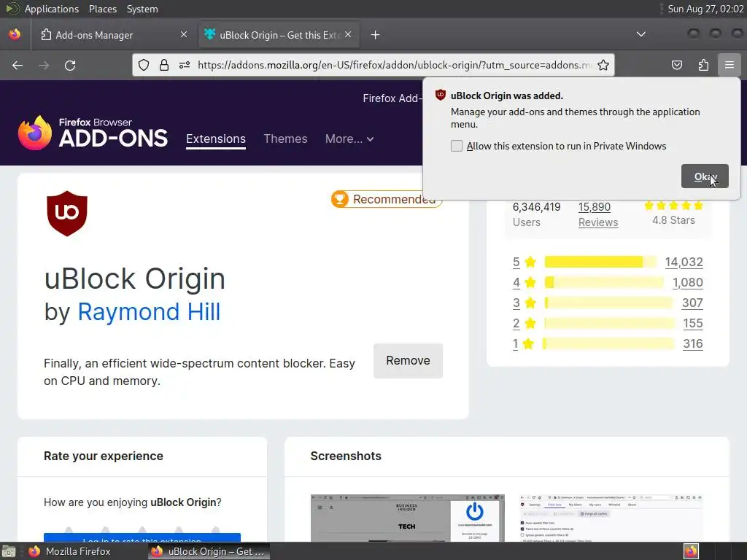
Task: Click the 4-star rating bar
Action: click(604, 282)
